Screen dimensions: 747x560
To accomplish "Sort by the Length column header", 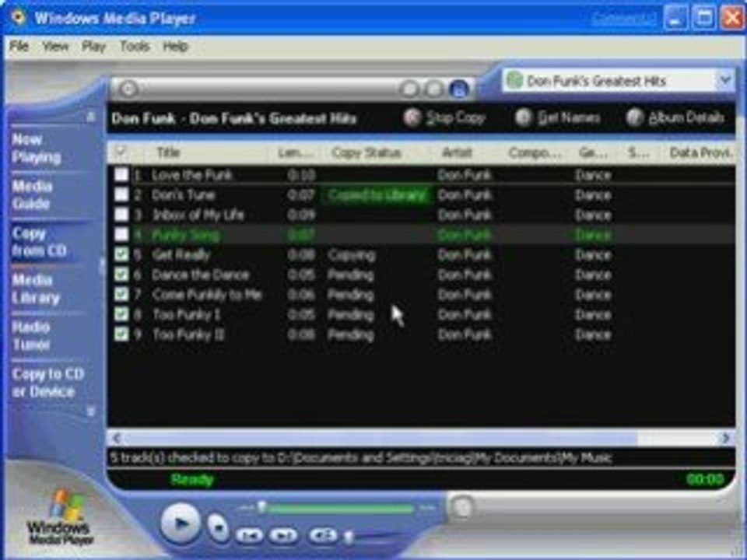I will click(296, 152).
